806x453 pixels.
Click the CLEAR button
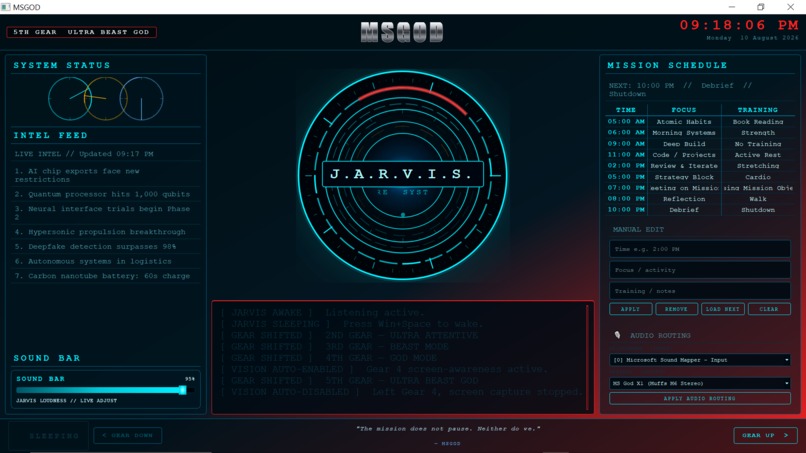click(769, 309)
